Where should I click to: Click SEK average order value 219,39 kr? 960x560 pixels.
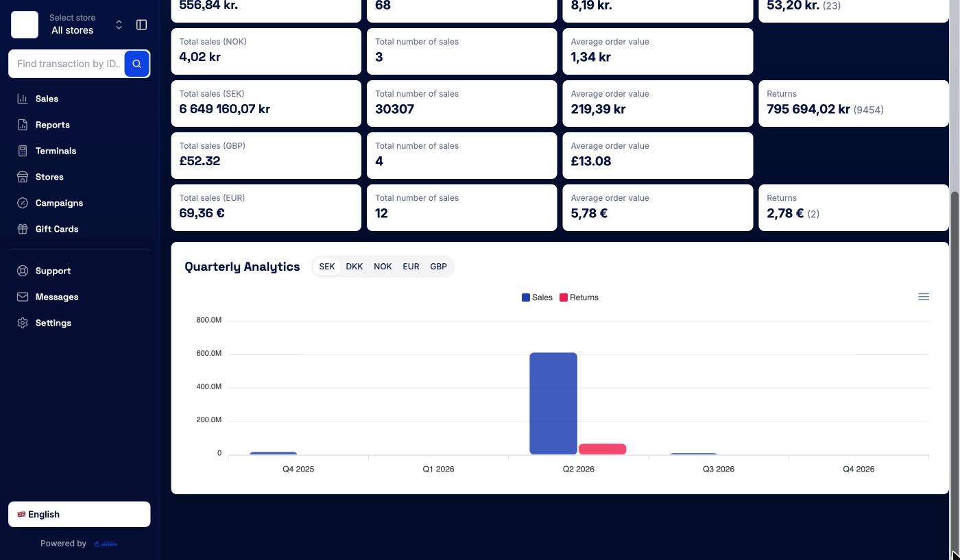[598, 109]
